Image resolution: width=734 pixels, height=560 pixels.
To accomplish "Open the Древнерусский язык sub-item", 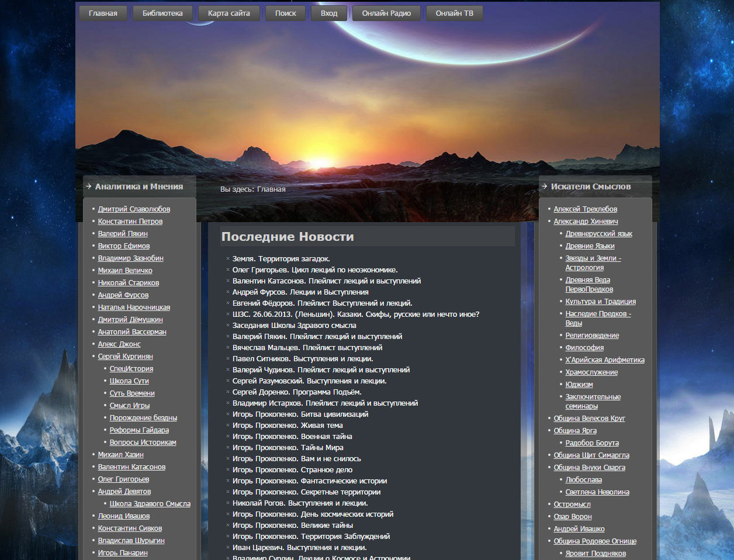I will click(598, 234).
